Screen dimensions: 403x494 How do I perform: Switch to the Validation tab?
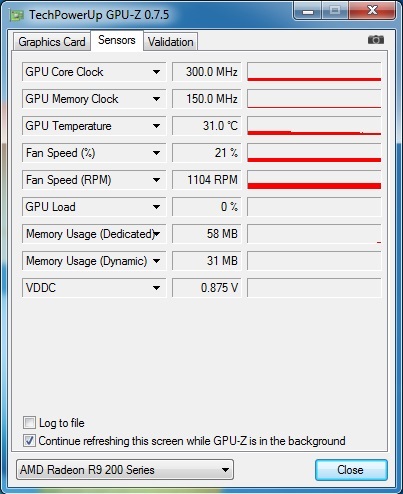pos(171,42)
